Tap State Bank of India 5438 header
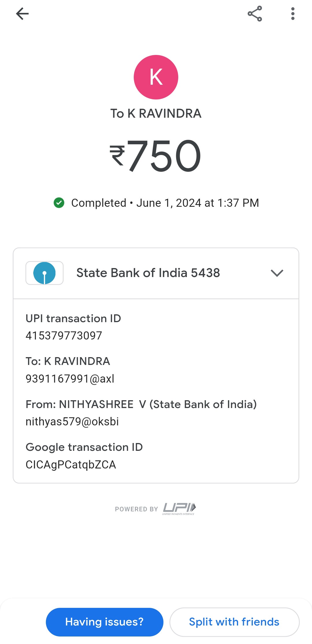 tap(148, 273)
